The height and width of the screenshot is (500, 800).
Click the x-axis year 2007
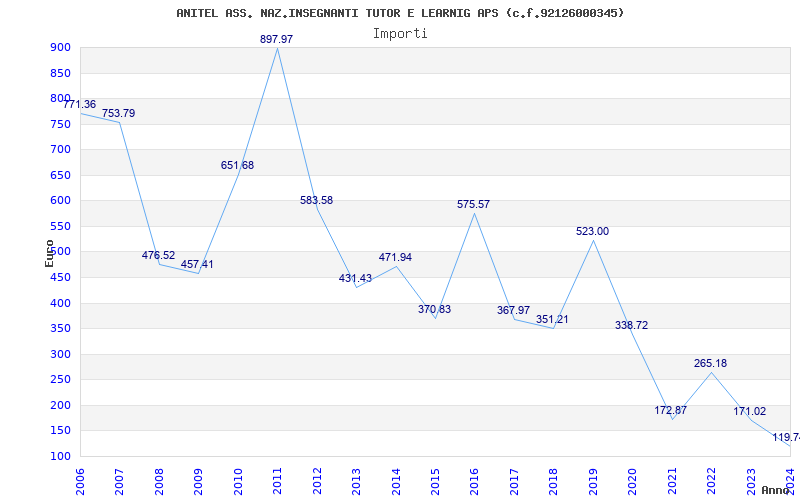(x=119, y=482)
